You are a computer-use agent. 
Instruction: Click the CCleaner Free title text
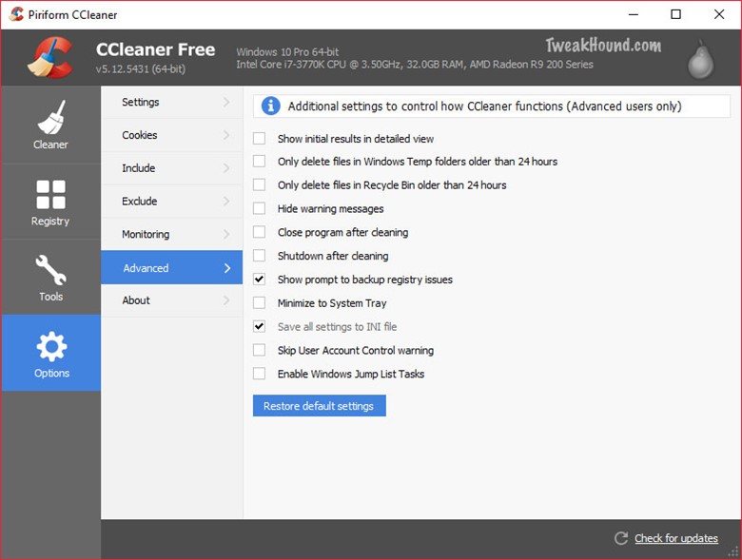tap(155, 49)
